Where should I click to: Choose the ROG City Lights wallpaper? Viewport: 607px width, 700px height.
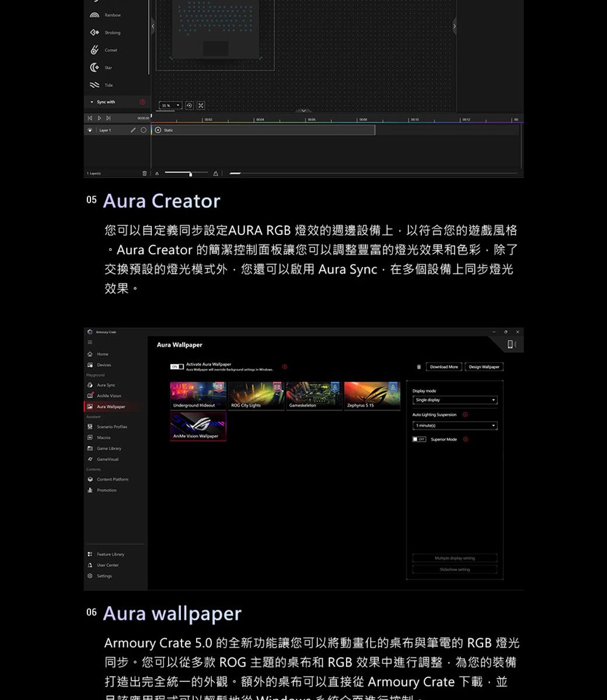tap(256, 396)
